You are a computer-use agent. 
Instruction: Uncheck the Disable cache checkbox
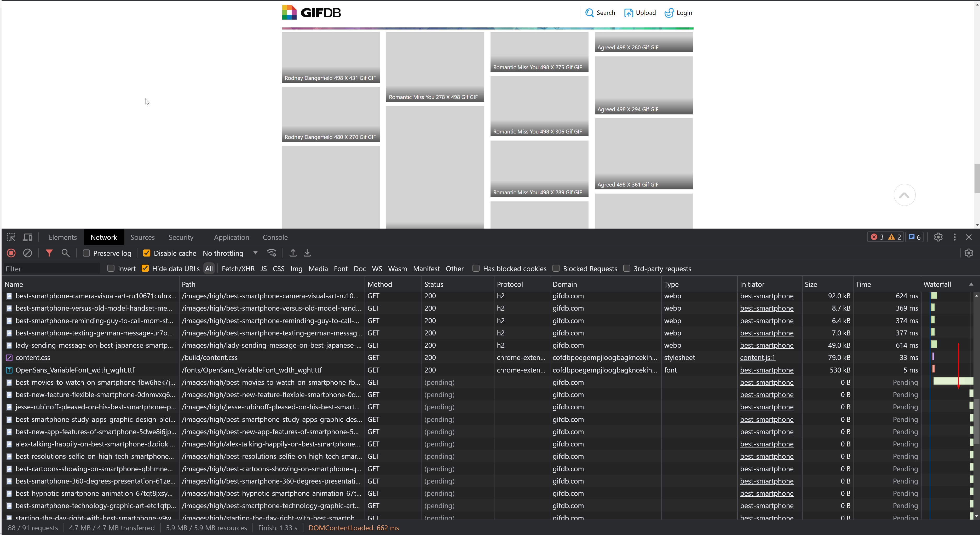[x=146, y=253]
